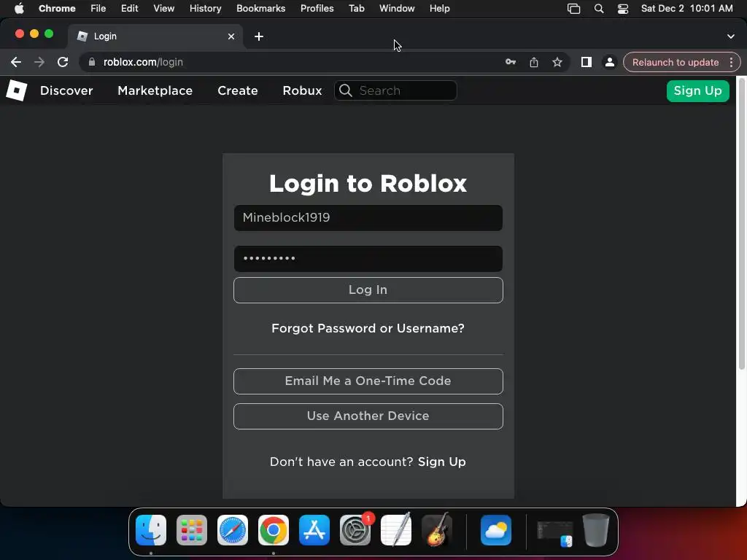Toggle the Chrome side panel icon
This screenshot has width=747, height=560.
click(586, 62)
